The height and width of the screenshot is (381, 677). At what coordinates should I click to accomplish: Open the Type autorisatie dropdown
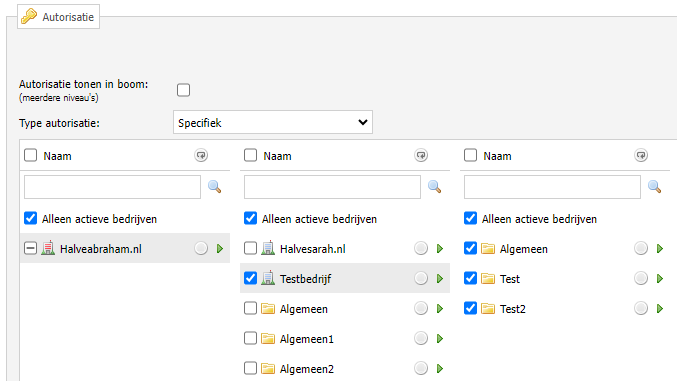tap(273, 122)
